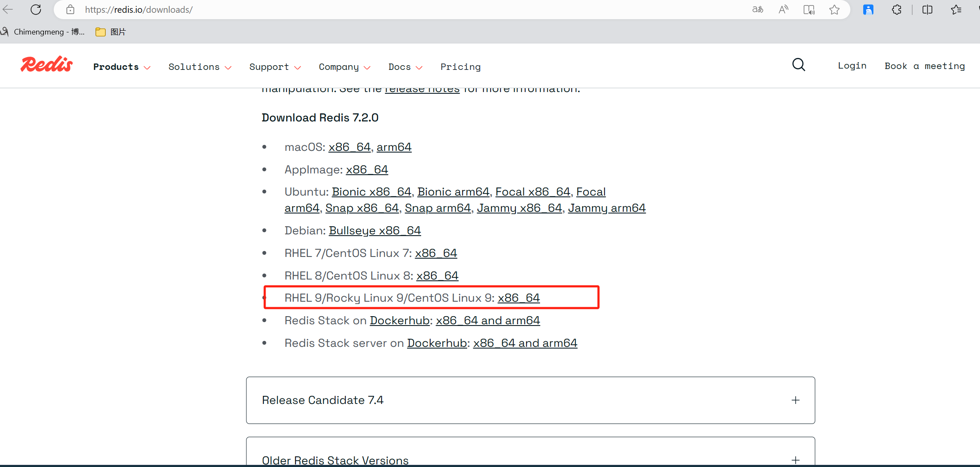Download AppImage x86_64 build

[x=367, y=170]
